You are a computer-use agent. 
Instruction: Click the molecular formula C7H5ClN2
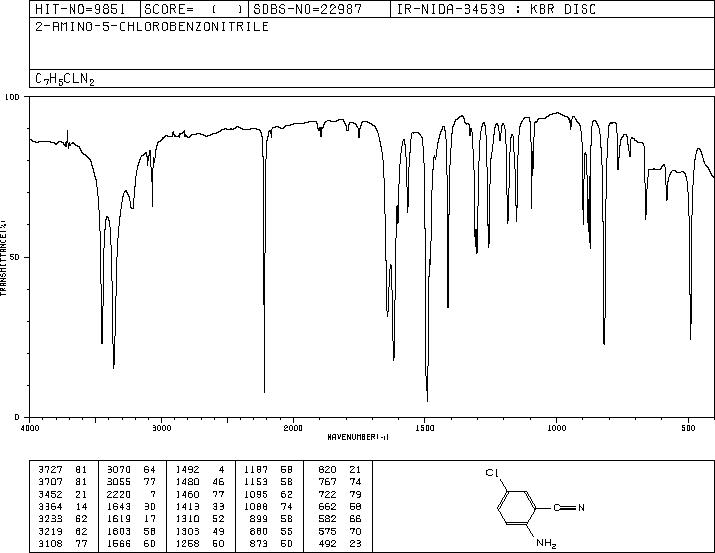[x=65, y=79]
